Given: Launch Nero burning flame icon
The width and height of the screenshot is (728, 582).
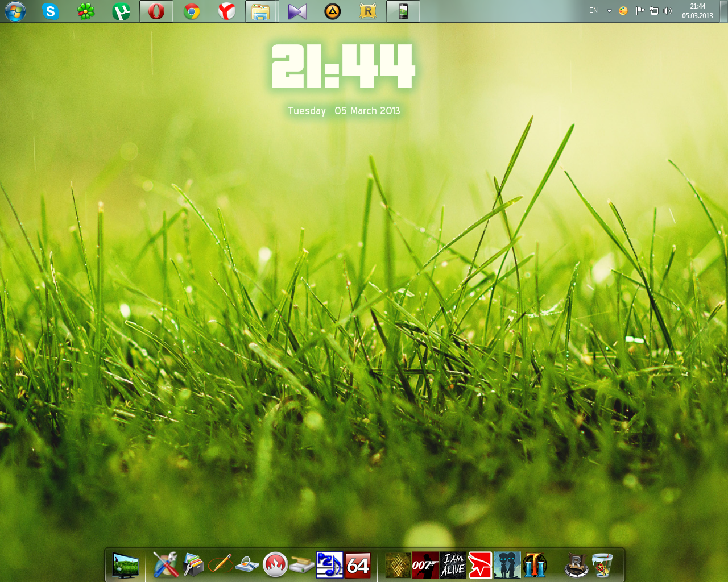Looking at the screenshot, I should tap(275, 566).
